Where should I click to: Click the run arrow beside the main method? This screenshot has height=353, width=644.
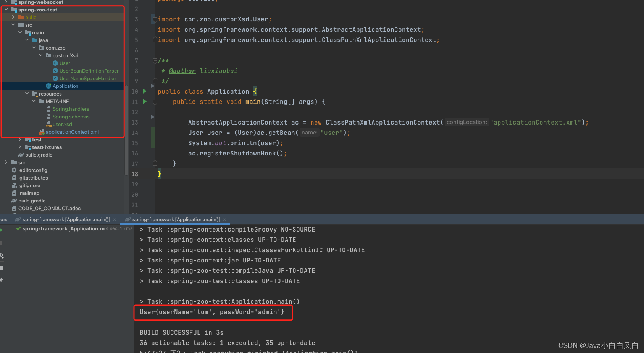[x=144, y=102]
